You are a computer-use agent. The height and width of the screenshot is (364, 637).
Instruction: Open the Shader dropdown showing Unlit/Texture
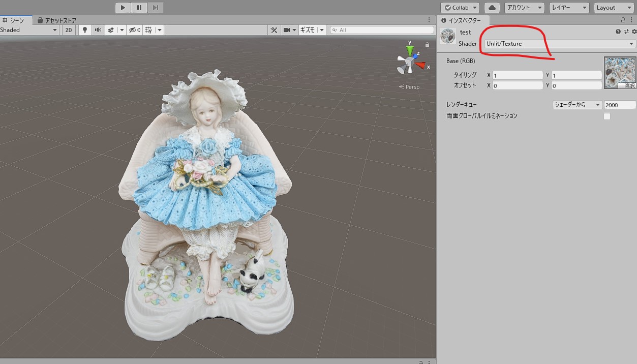[x=560, y=44]
